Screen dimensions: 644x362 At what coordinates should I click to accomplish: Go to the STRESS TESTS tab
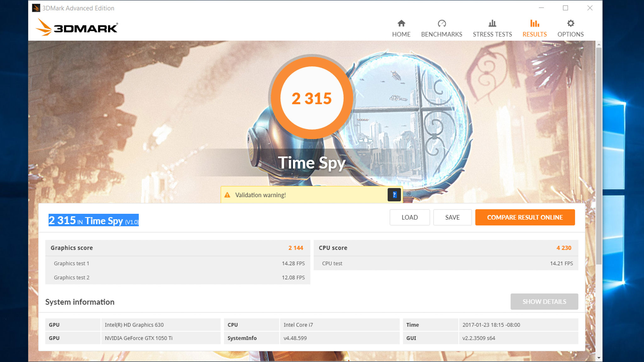click(492, 28)
